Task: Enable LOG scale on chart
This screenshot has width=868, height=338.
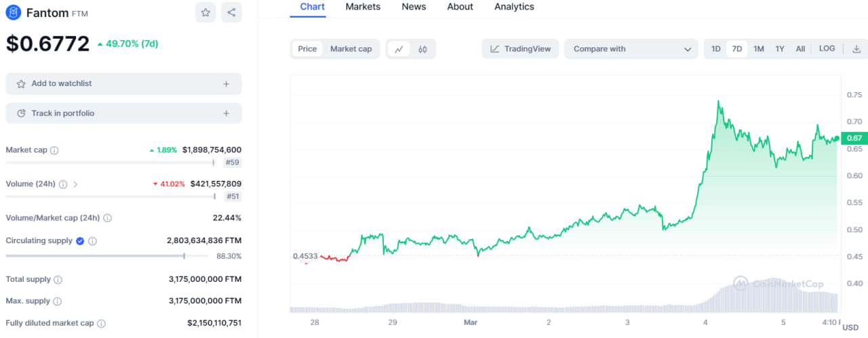Action: click(827, 49)
